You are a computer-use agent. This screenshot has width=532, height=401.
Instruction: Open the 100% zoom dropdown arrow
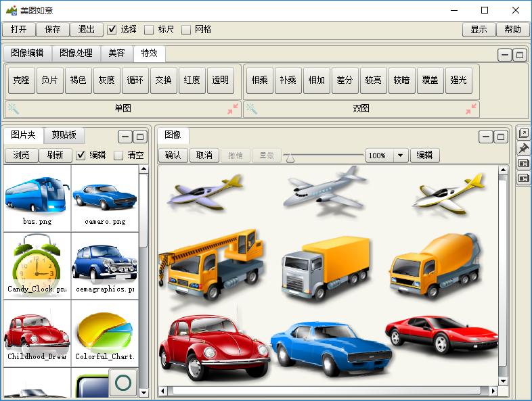pyautogui.click(x=401, y=156)
